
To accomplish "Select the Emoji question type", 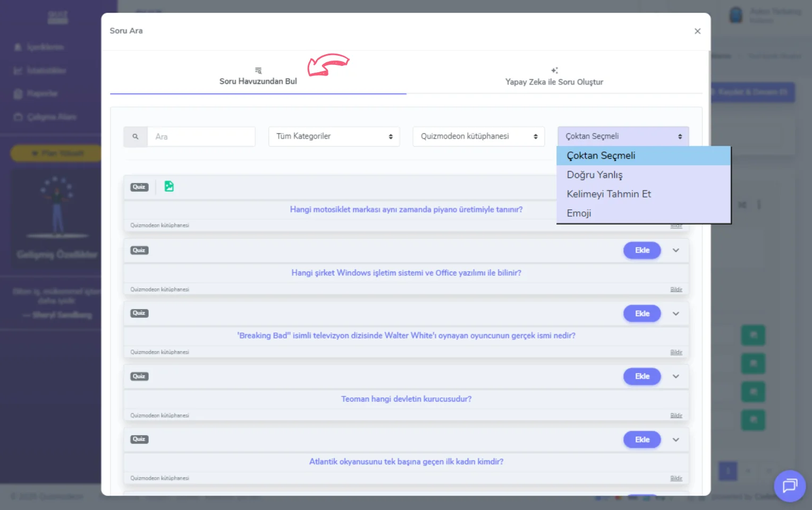I will click(579, 213).
